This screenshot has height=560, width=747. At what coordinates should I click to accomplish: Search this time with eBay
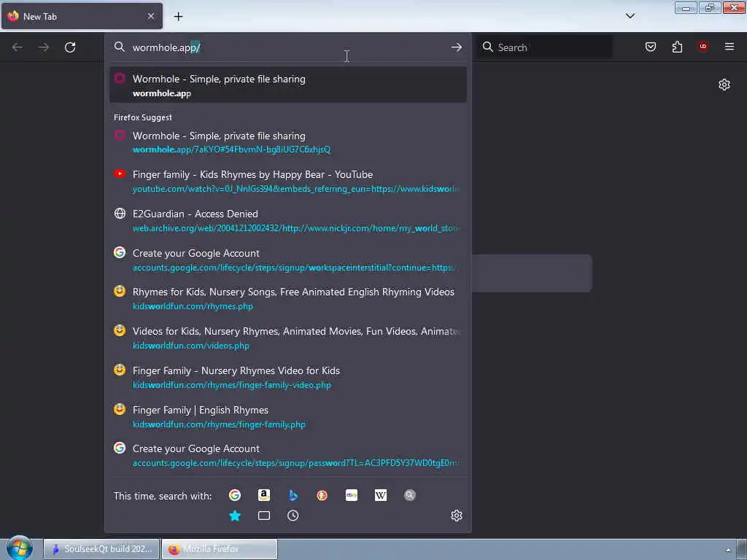[x=351, y=495]
